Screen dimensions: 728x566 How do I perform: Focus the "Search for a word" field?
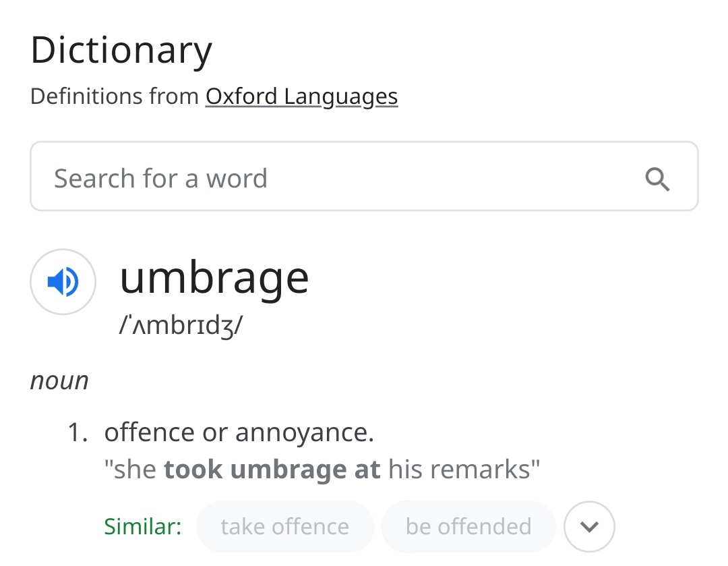pos(337,178)
